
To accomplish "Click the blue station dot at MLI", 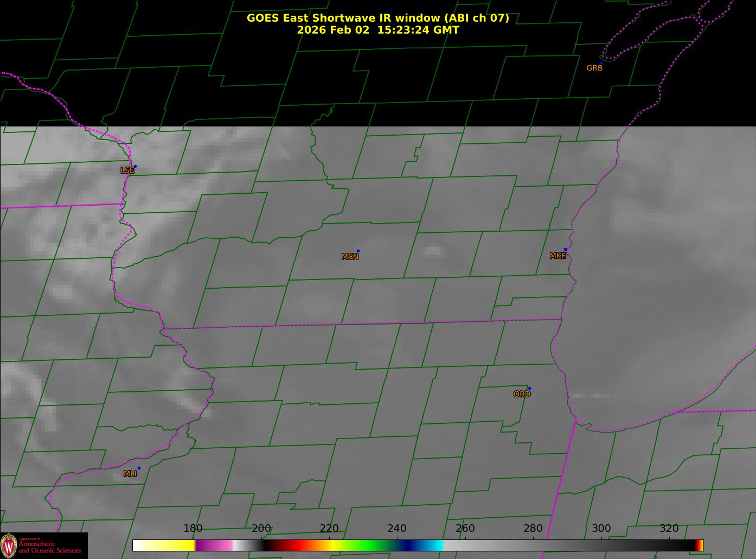I will click(139, 468).
